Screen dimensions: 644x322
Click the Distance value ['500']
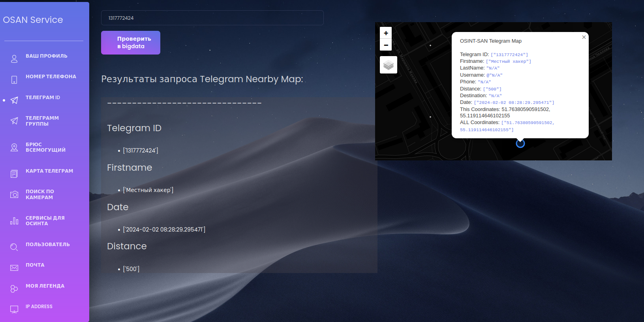point(131,269)
